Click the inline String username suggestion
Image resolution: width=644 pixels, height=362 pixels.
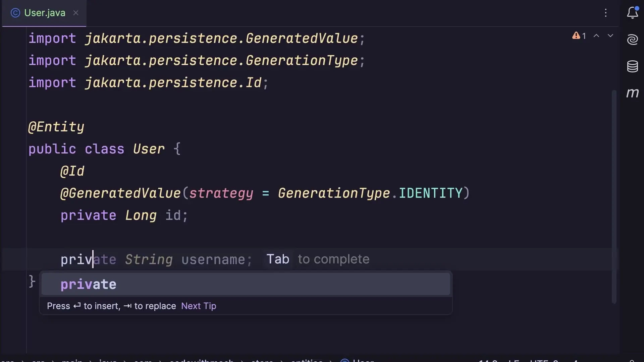coord(172,259)
